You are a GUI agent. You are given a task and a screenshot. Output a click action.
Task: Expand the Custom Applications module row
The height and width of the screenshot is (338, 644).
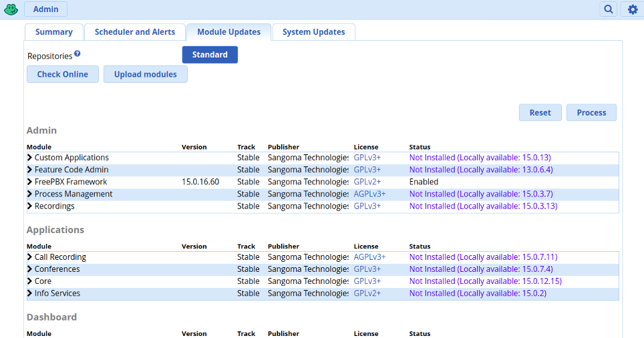click(x=323, y=158)
